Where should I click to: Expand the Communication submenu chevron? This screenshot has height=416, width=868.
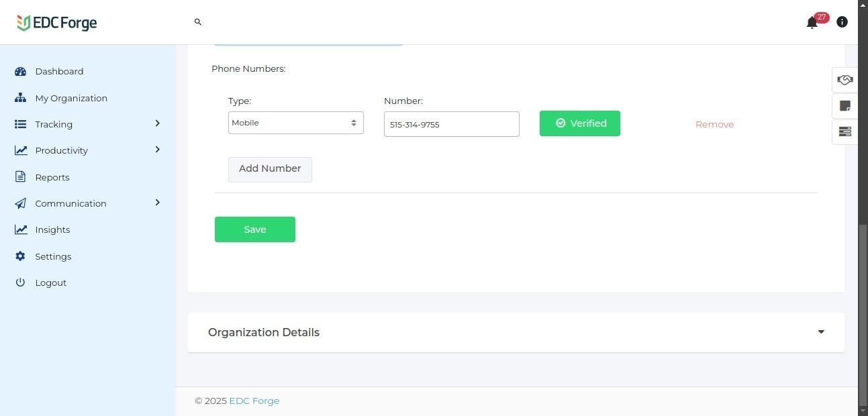tap(157, 203)
